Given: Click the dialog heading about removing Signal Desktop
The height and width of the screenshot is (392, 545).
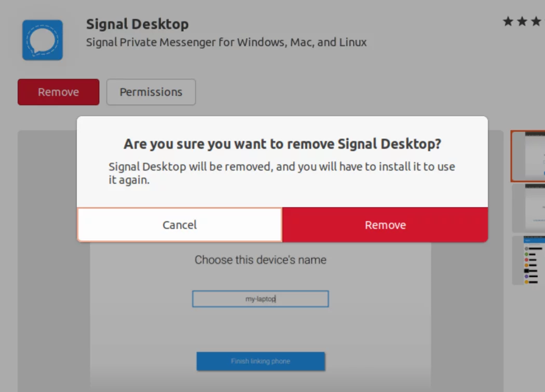Looking at the screenshot, I should (x=282, y=144).
